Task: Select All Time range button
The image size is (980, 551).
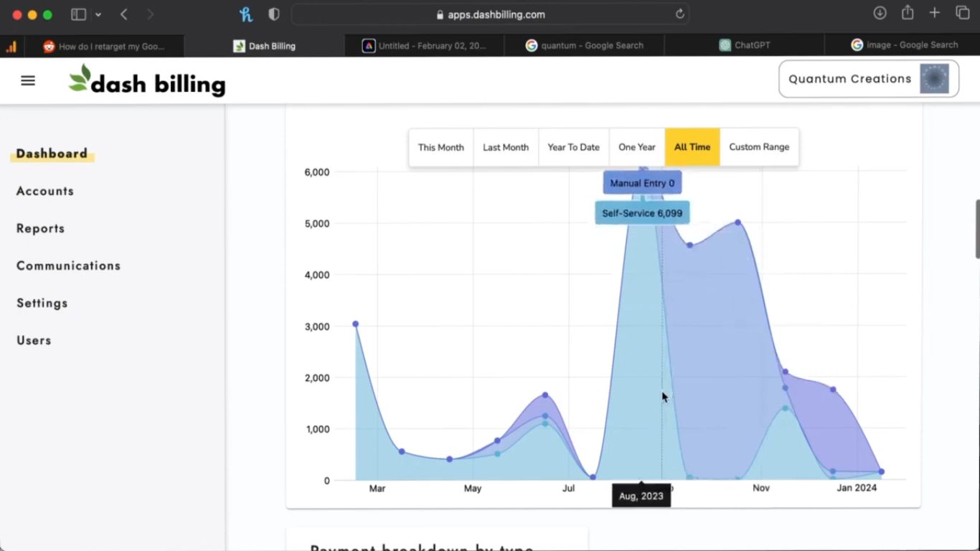Action: point(692,147)
